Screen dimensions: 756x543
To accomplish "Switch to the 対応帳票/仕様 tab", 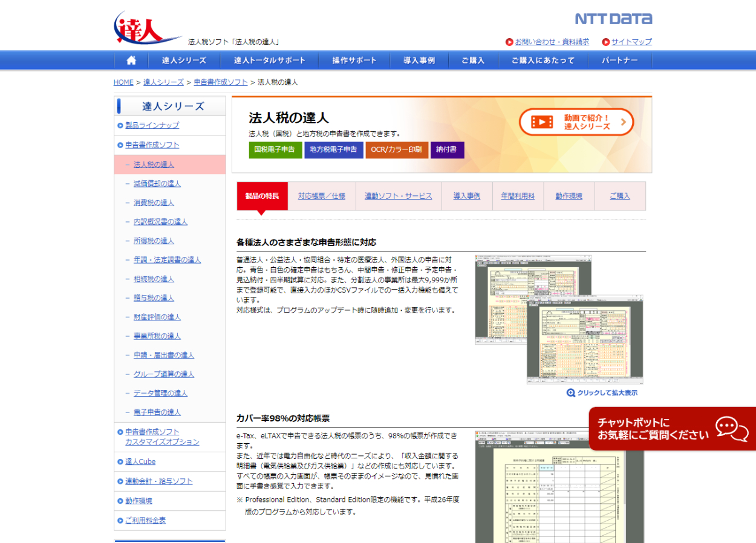I will pyautogui.click(x=321, y=196).
